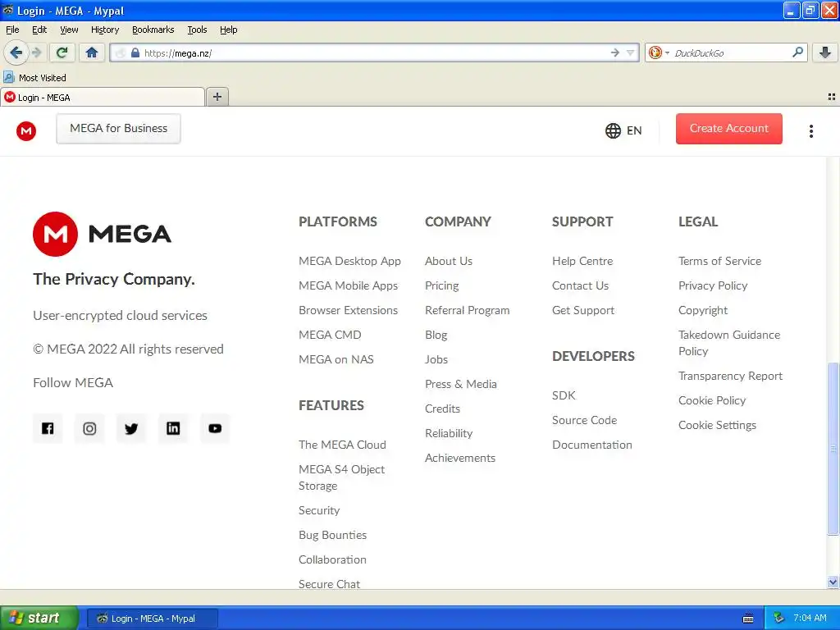The height and width of the screenshot is (630, 840).
Task: Click the magnifier search icon in search box
Action: click(797, 52)
